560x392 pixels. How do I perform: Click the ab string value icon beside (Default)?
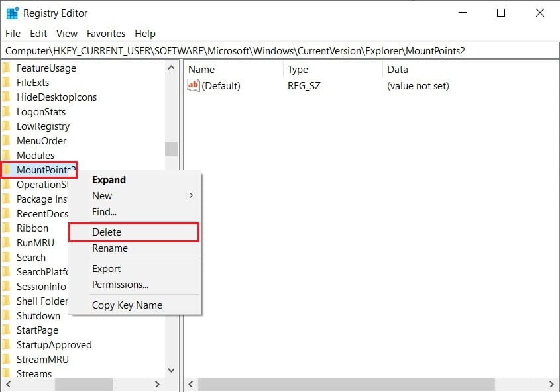tap(194, 85)
